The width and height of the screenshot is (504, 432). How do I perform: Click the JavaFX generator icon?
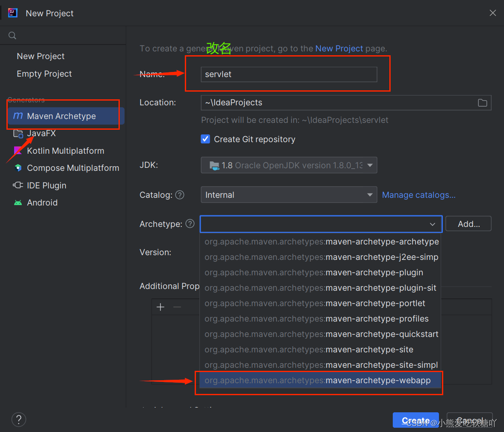click(18, 134)
